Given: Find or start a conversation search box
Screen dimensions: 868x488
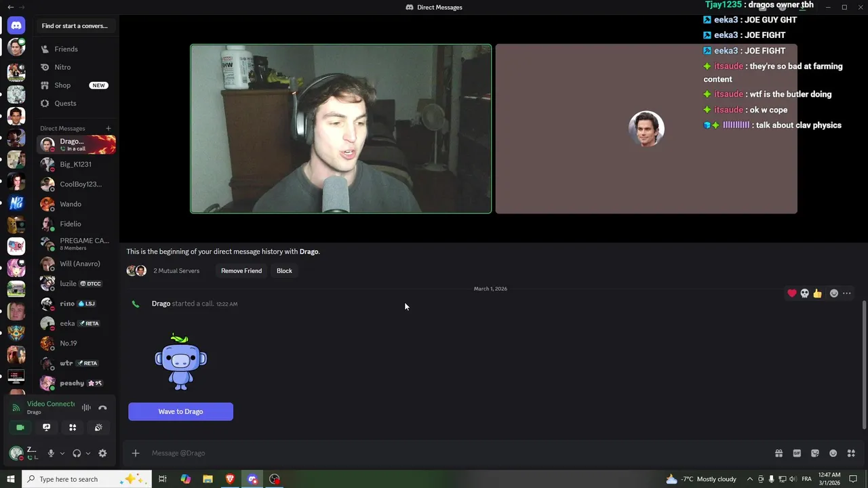Looking at the screenshot, I should click(x=75, y=26).
